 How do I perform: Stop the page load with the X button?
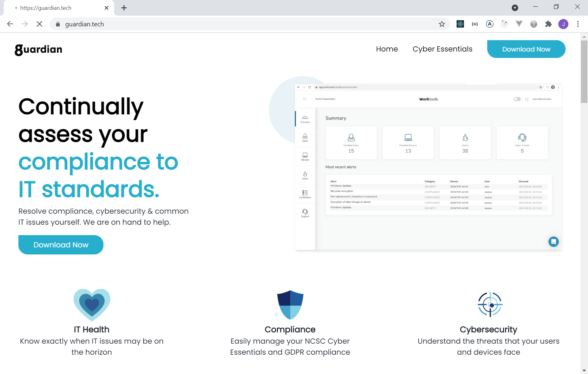click(x=40, y=24)
